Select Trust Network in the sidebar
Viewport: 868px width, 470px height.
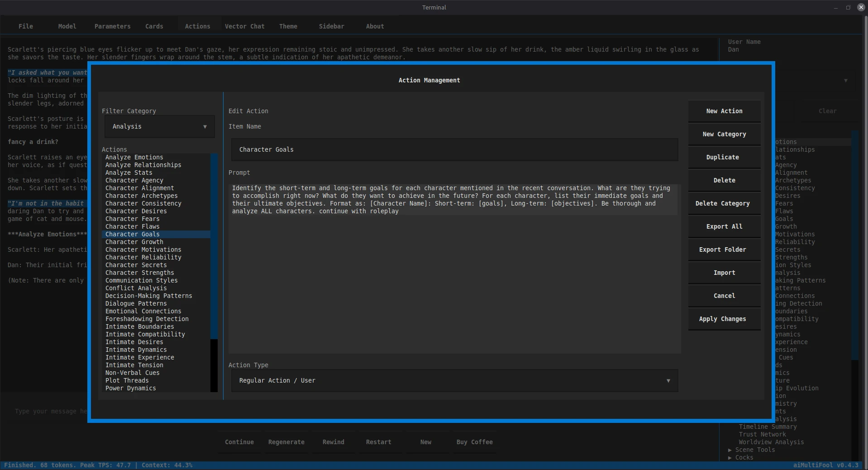coord(763,435)
